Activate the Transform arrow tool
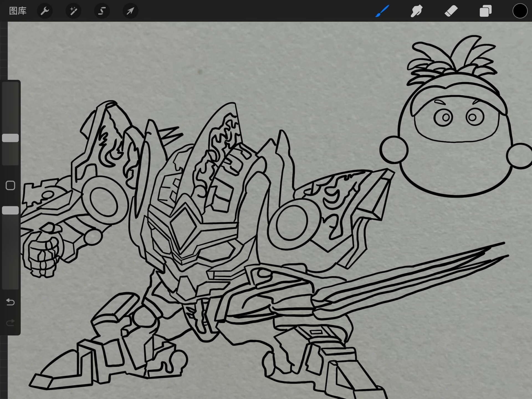Screen dimensions: 532x399 (x=130, y=11)
